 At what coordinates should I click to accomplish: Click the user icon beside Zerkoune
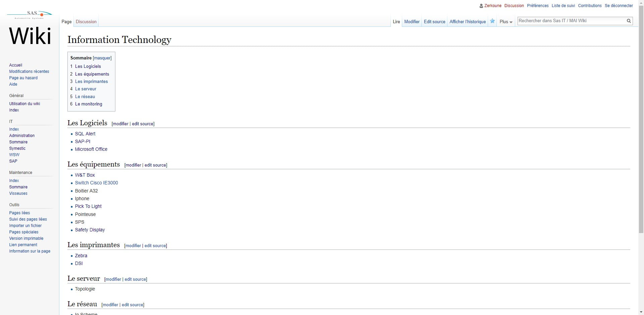tap(481, 6)
